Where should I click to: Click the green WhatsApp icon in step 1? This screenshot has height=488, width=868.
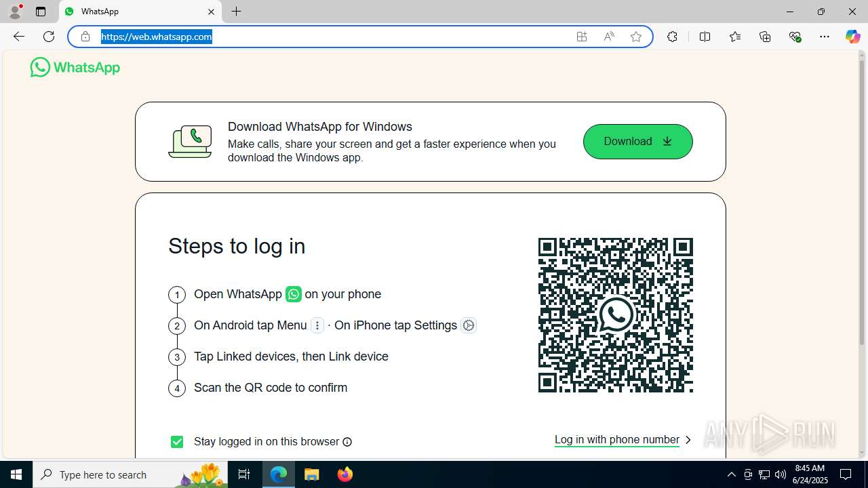point(294,294)
